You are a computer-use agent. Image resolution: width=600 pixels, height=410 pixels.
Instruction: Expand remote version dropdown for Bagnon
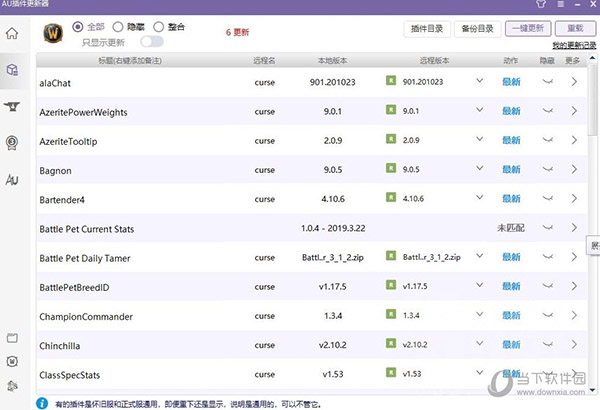pyautogui.click(x=479, y=168)
